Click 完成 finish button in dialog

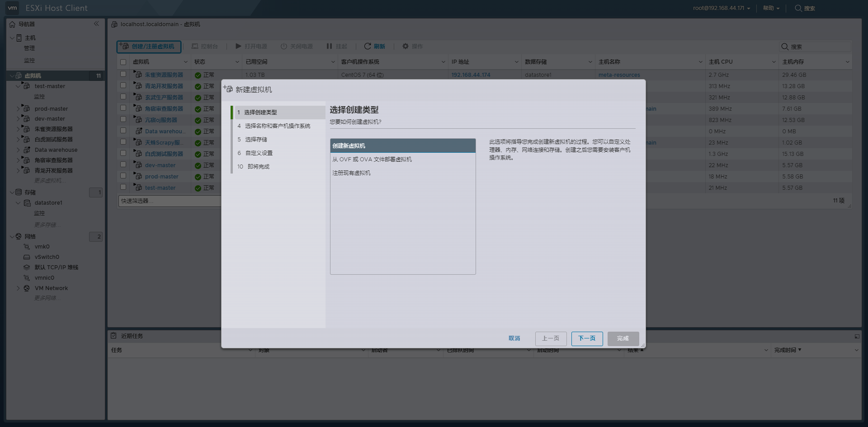[623, 338]
